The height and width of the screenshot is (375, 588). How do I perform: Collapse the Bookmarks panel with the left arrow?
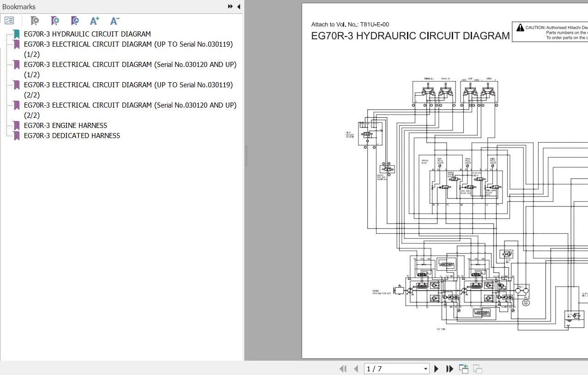coord(238,6)
